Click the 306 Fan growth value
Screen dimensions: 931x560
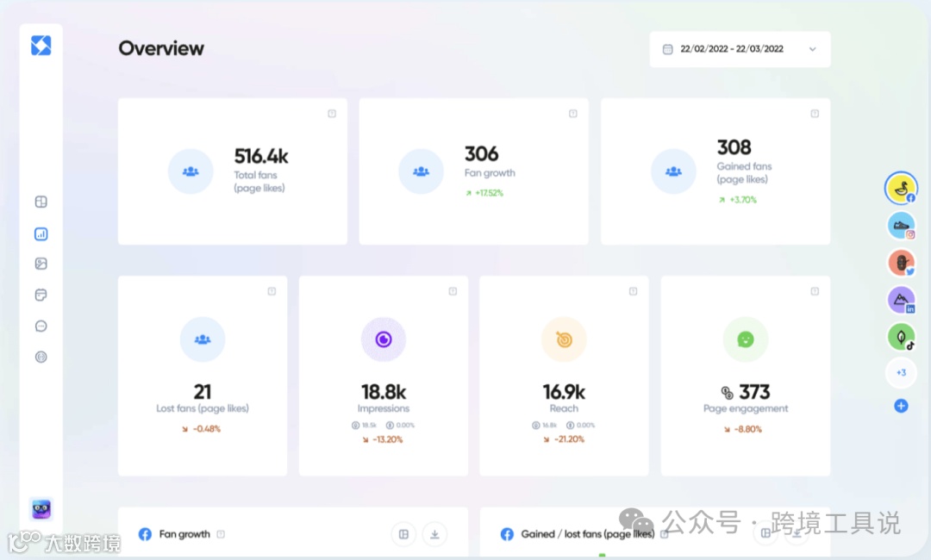pyautogui.click(x=482, y=153)
